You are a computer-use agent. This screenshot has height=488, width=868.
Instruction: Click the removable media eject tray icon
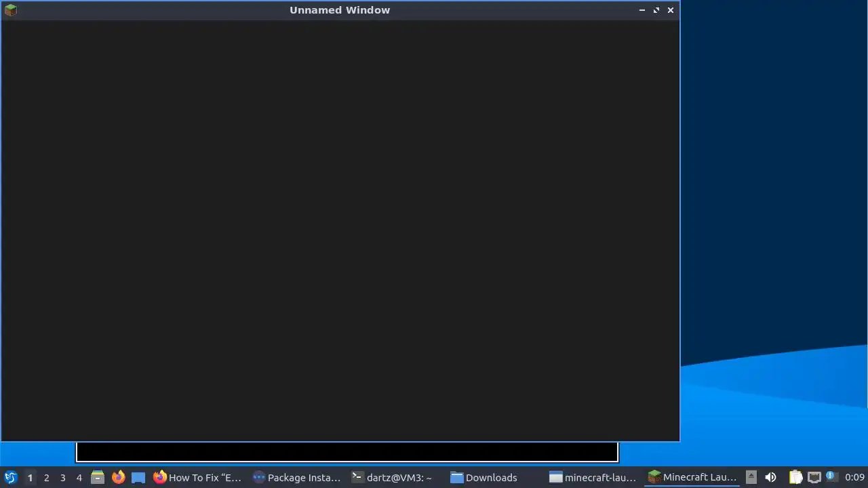coord(751,477)
